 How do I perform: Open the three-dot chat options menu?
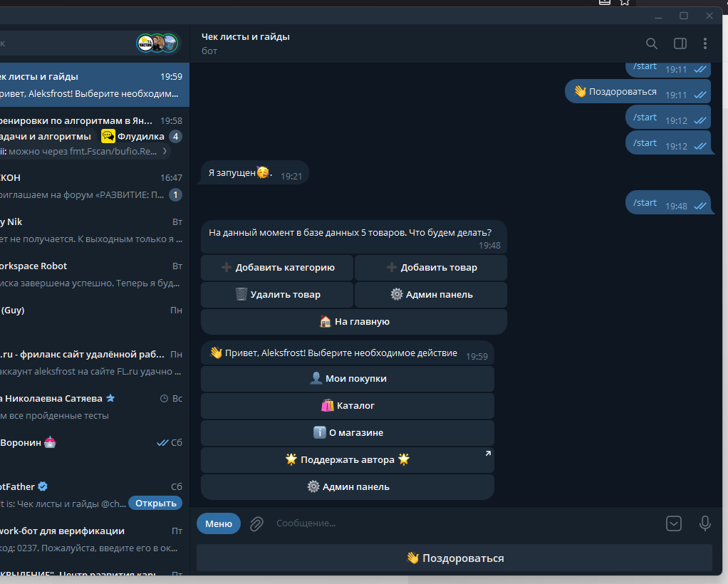[x=705, y=43]
